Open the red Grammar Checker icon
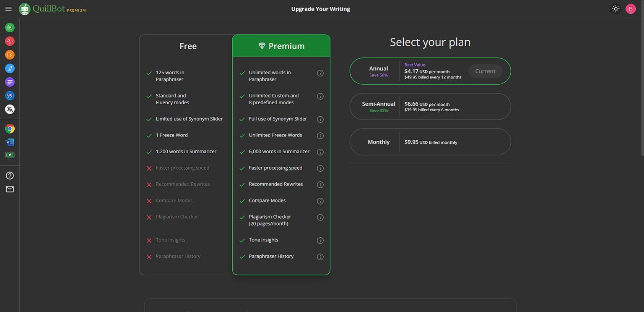 [x=10, y=41]
